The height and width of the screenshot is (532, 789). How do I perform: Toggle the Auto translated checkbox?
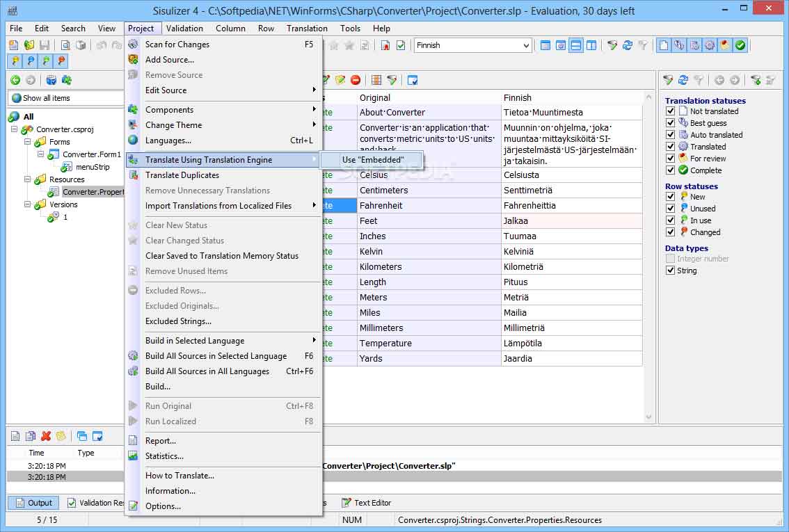click(671, 135)
